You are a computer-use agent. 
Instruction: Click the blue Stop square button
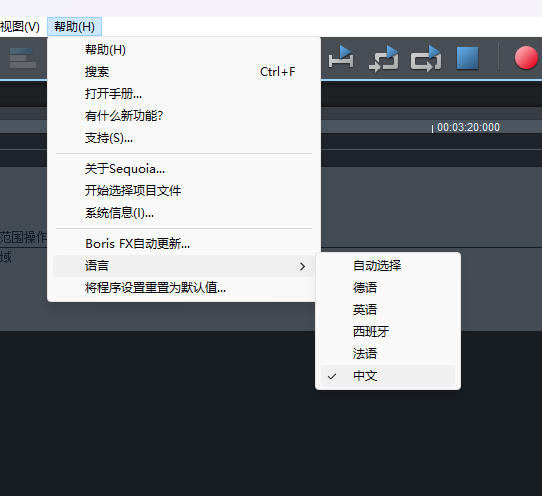[x=467, y=58]
